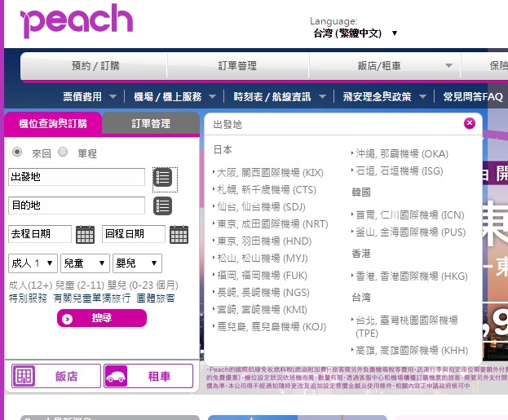Click the 飯店 hotel button
Viewport: 508px width, 420px height.
(x=56, y=376)
